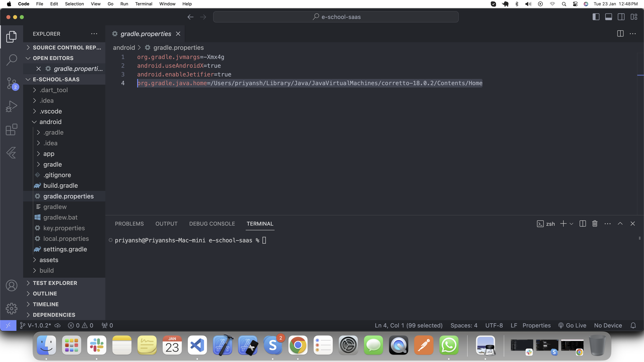Viewport: 644px width, 362px height.
Task: Collapse the android folder
Action: point(50,122)
